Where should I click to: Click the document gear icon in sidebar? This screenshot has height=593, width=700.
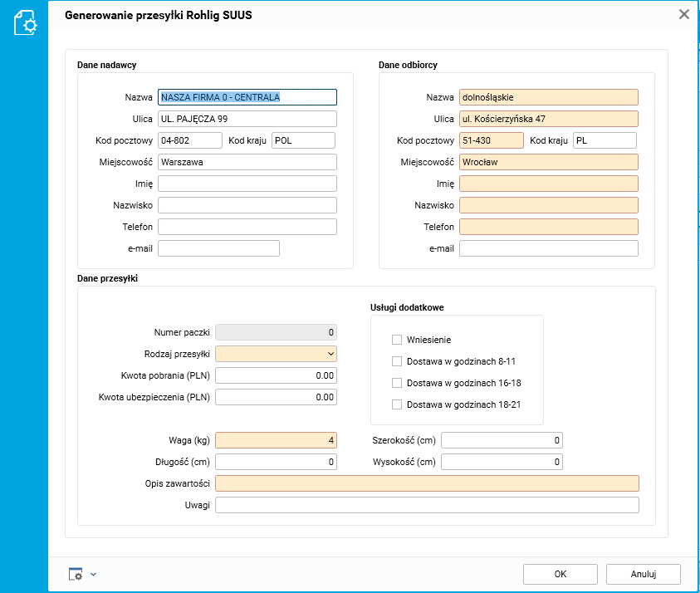click(25, 22)
